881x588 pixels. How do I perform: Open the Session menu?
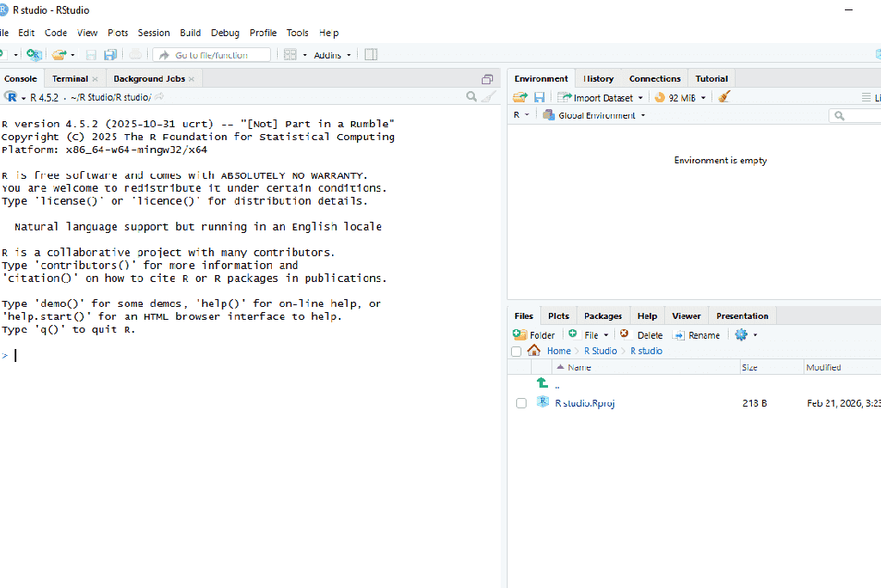pos(153,33)
